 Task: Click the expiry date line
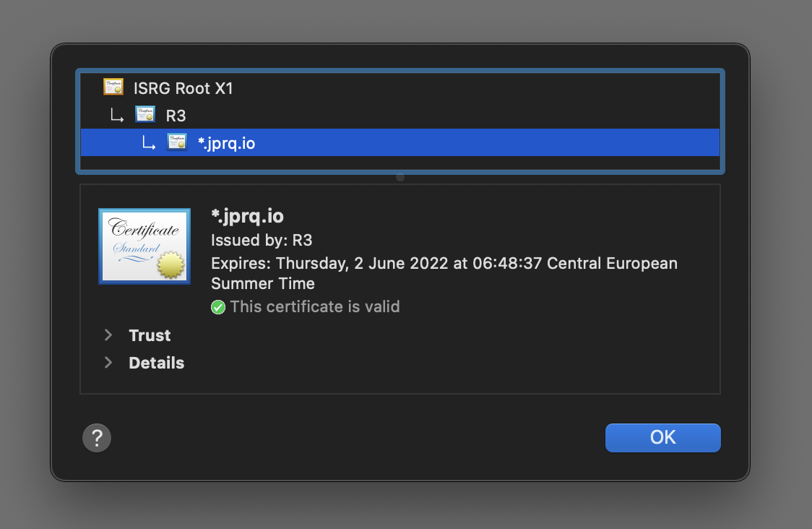[x=444, y=263]
